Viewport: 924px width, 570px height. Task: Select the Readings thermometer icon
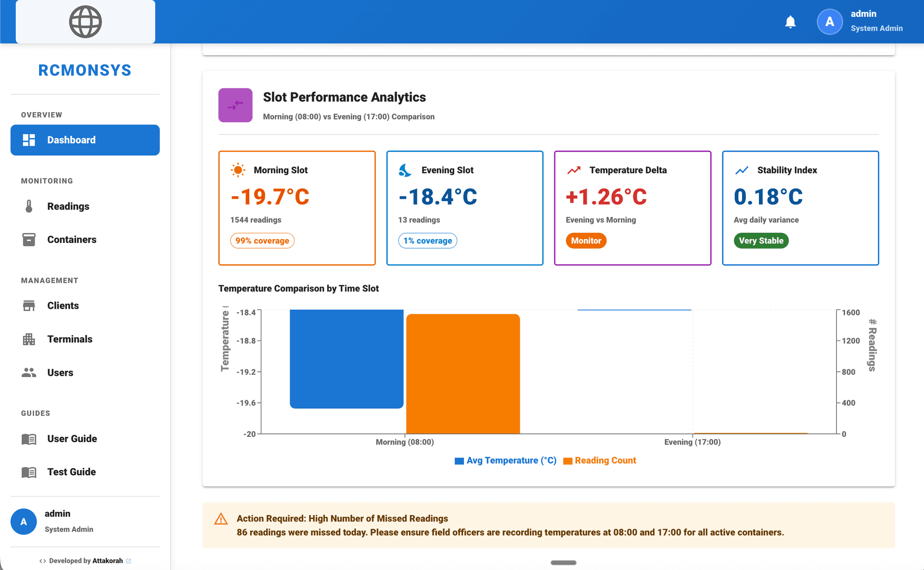[29, 206]
